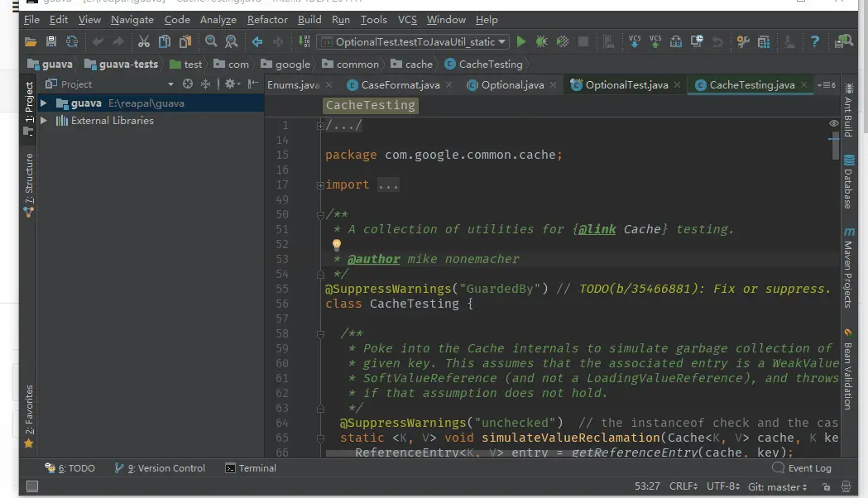Screen dimensions: 868x498
Task: Click the Paste clipboard icon
Action: point(185,41)
